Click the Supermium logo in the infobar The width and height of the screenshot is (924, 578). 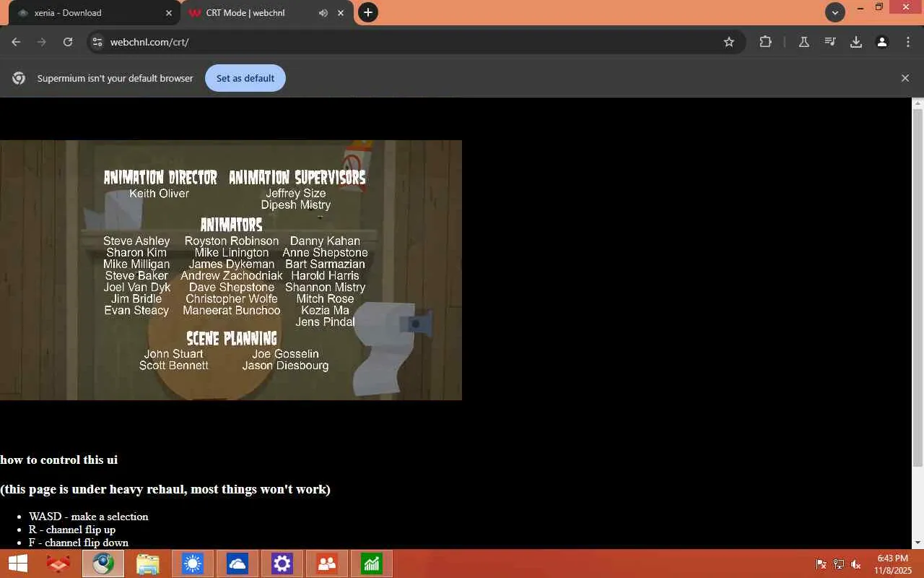[19, 78]
